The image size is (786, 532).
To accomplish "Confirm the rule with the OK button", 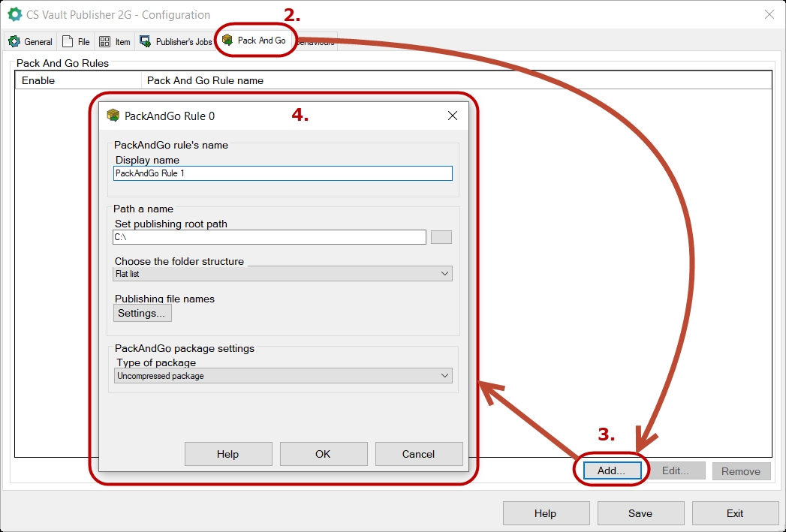I will tap(323, 454).
